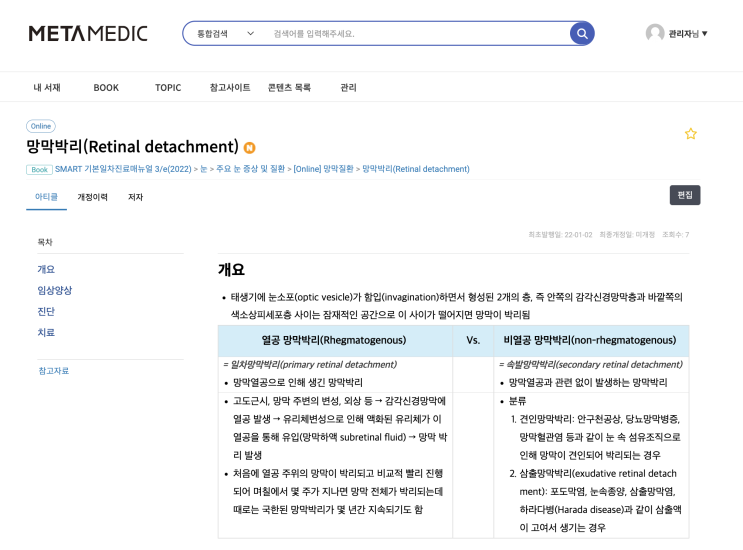Click the Vs. table header cell
Screen dimensions: 743x550
pyautogui.click(x=473, y=340)
